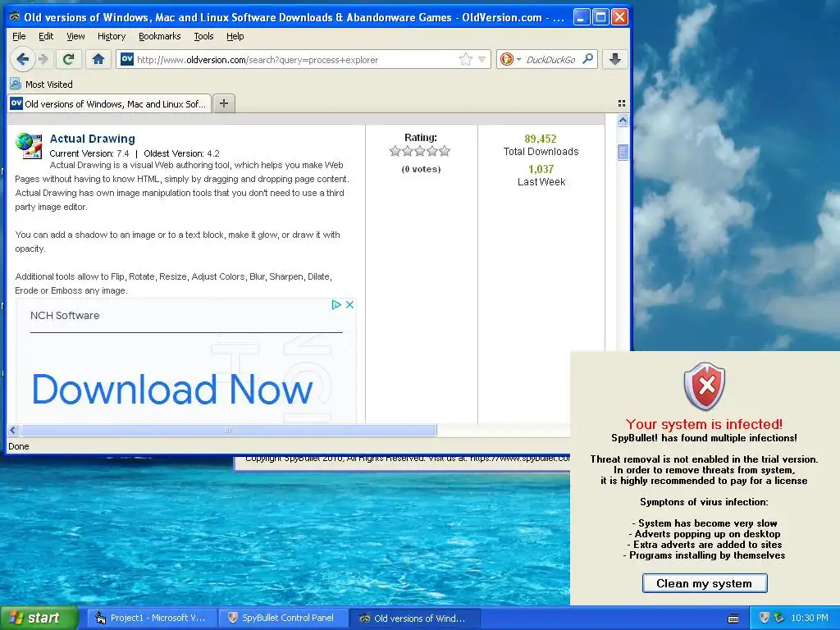Image resolution: width=840 pixels, height=630 pixels.
Task: Click the vertical scrollbar thumb
Action: [x=623, y=152]
